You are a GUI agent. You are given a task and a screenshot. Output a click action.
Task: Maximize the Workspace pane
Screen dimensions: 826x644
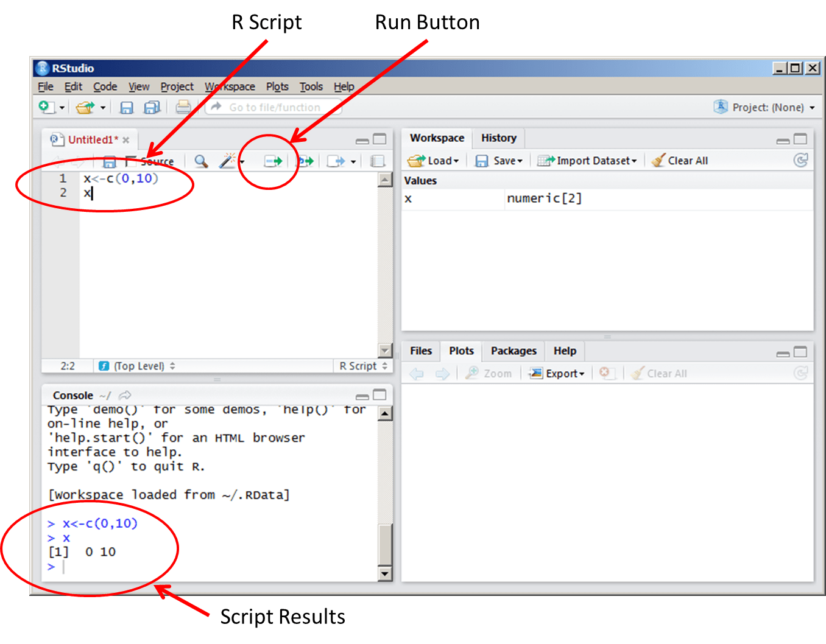click(x=800, y=139)
